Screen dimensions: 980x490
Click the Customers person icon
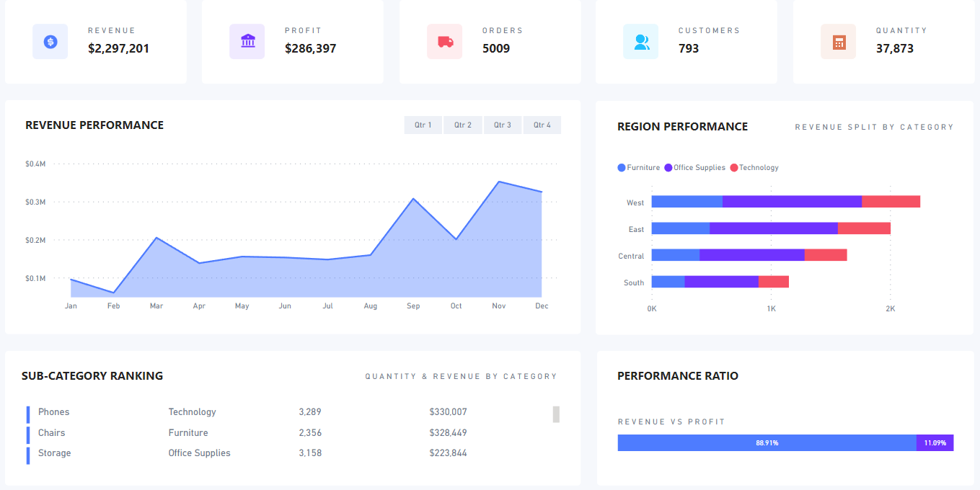click(641, 41)
